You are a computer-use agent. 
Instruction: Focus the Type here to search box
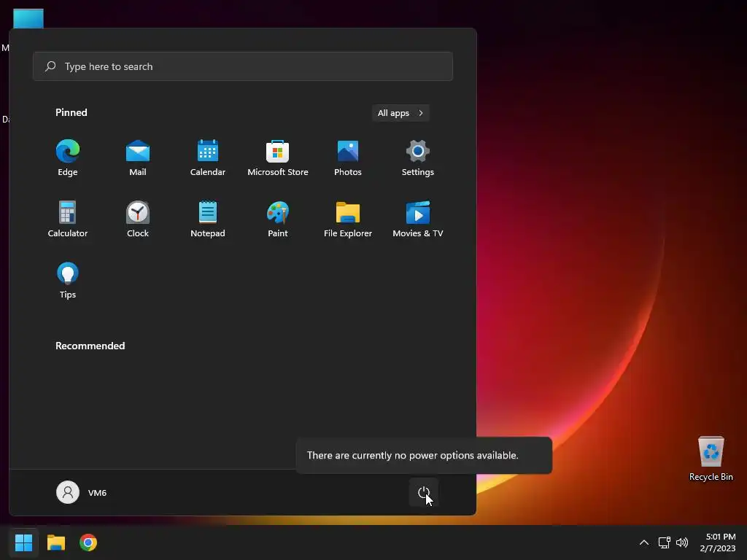coord(243,66)
